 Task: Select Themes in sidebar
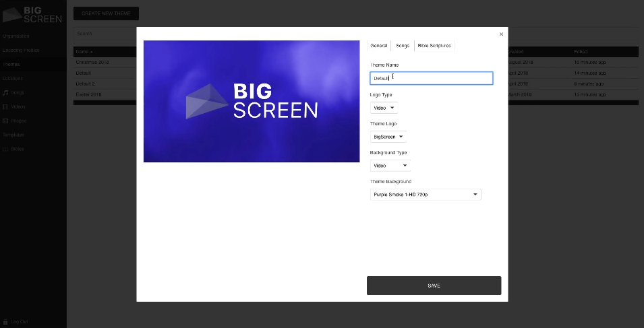click(x=11, y=65)
